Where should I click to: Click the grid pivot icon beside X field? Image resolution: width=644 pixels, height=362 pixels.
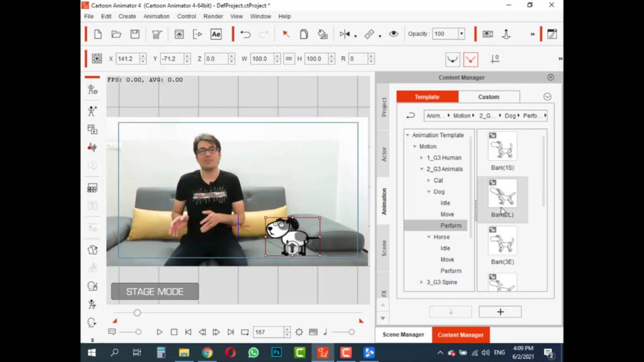pos(97,58)
